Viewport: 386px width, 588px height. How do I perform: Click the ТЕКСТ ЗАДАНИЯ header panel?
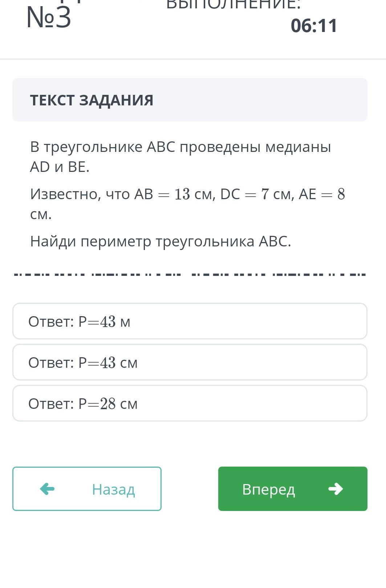[190, 100]
